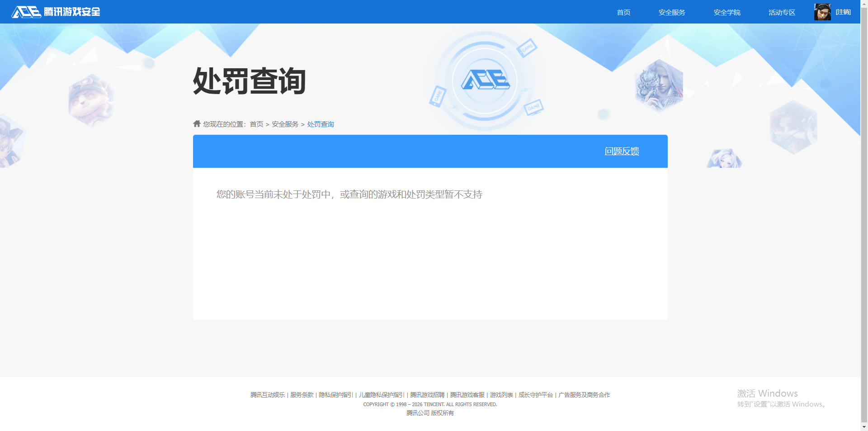The width and height of the screenshot is (868, 431).
Task: Open the 问题反馈 feedback link
Action: coord(622,152)
